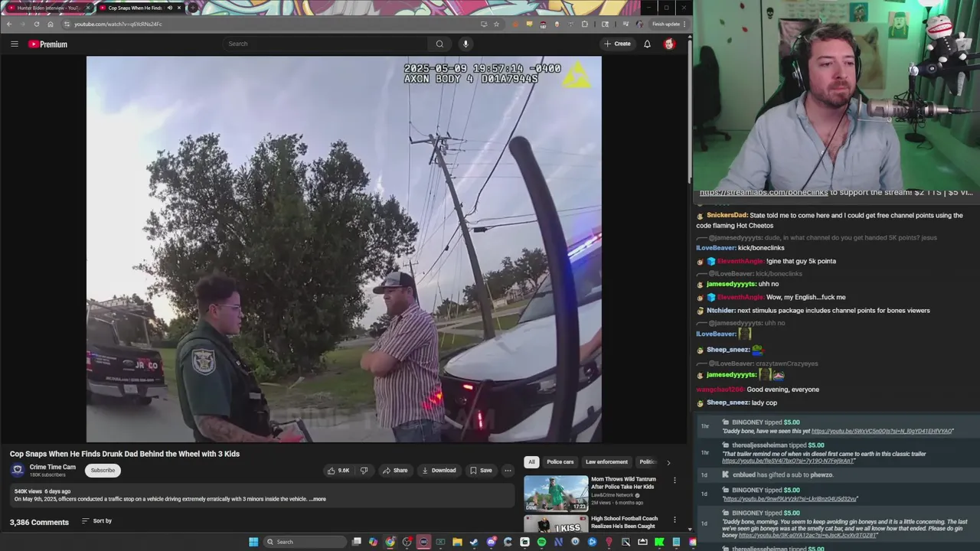Open BINGONEY's first tipped YouTube link
The image size is (980, 551).
[x=882, y=432]
